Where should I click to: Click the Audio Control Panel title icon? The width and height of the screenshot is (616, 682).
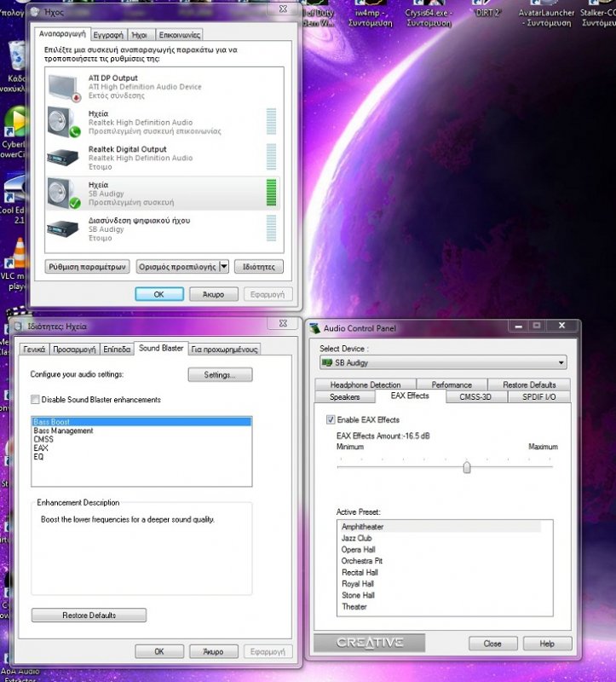coord(314,328)
